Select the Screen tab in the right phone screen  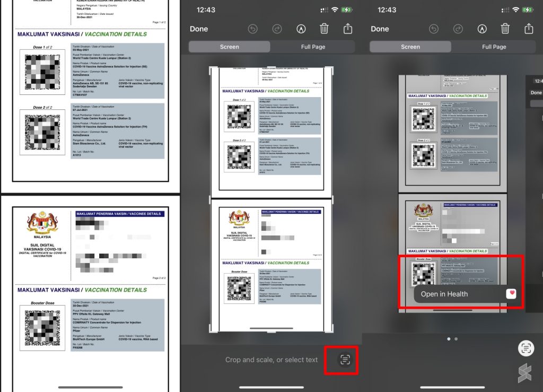[410, 47]
